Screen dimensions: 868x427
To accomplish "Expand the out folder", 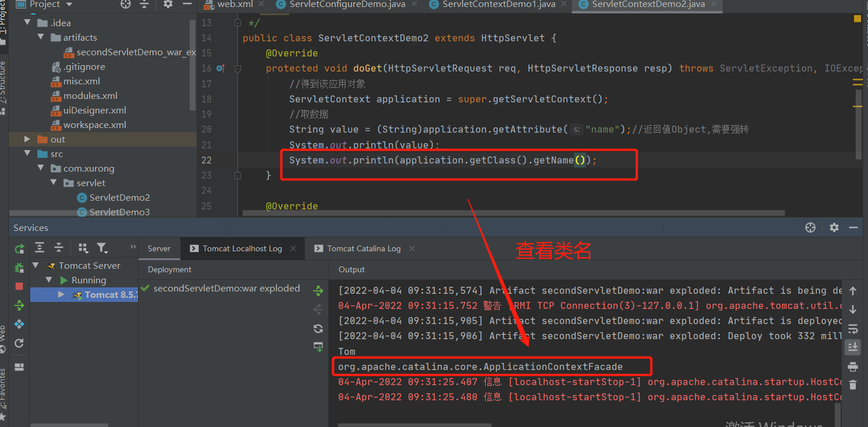I will tap(27, 139).
